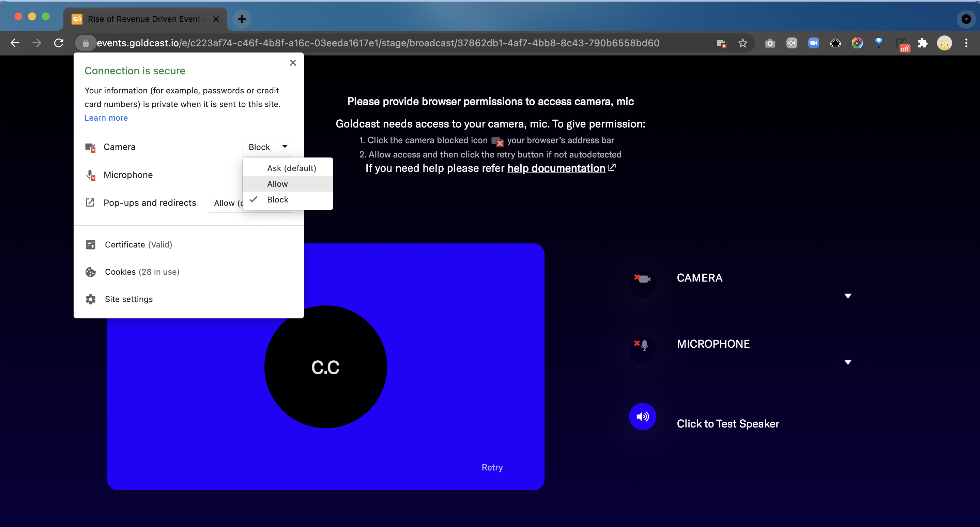Click the C.C avatar circle
This screenshot has width=980, height=527.
coord(326,367)
